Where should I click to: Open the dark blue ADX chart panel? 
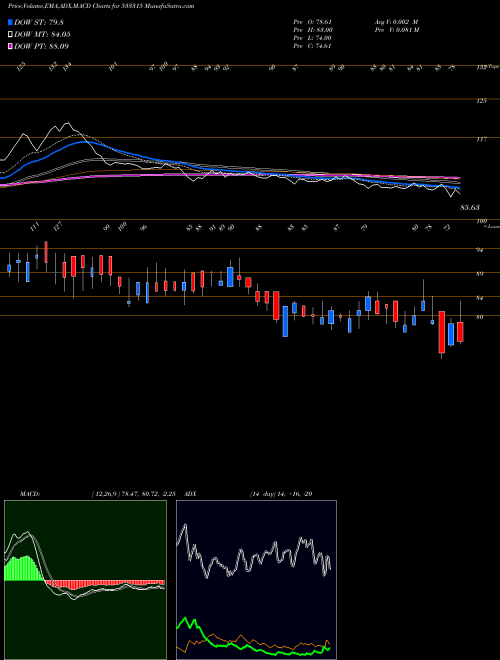[x=256, y=580]
